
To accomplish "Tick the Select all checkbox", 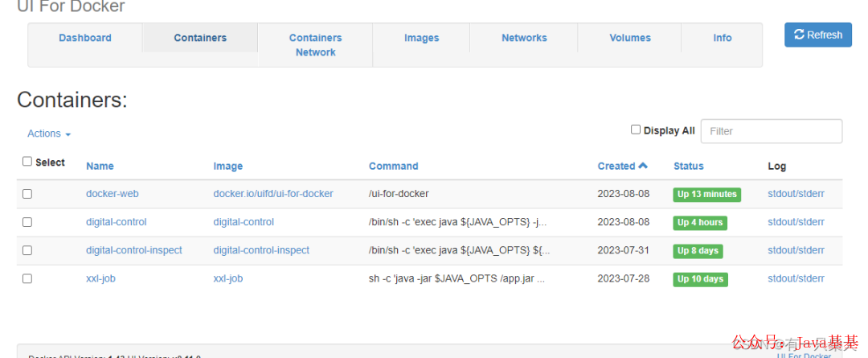I will coord(27,161).
